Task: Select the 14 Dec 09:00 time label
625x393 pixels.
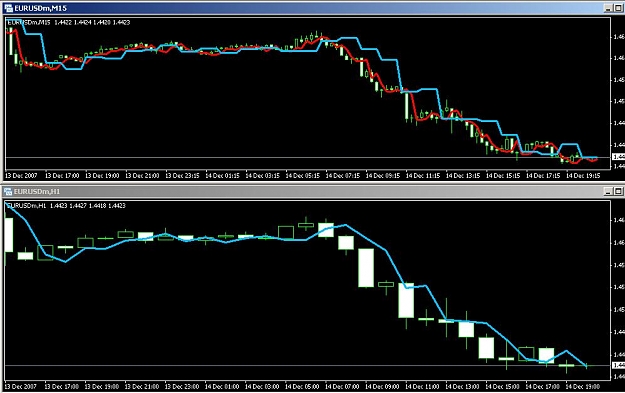Action: [x=382, y=386]
